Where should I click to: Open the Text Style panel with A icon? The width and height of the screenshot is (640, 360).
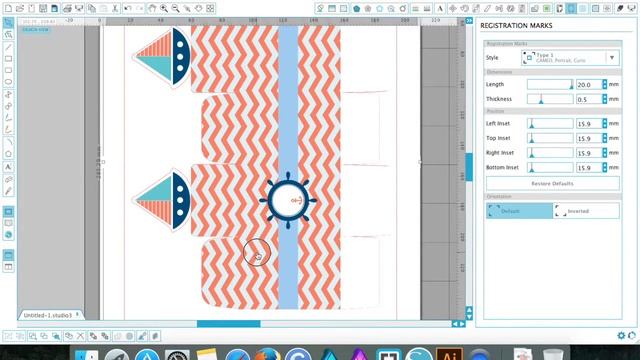click(x=440, y=8)
